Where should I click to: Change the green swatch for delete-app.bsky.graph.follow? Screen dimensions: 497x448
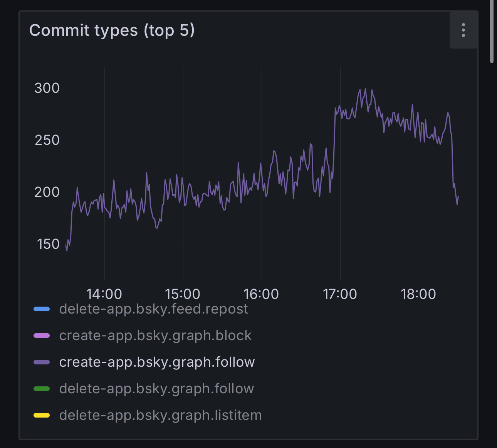pos(42,389)
